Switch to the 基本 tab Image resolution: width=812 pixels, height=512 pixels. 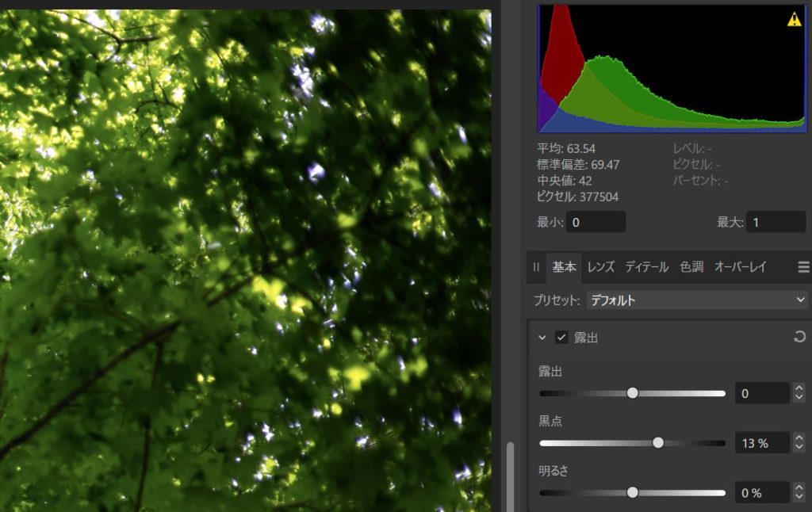(564, 267)
